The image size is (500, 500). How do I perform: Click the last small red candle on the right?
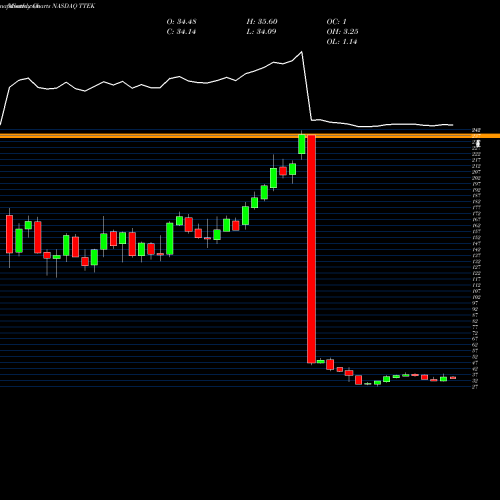pos(453,378)
